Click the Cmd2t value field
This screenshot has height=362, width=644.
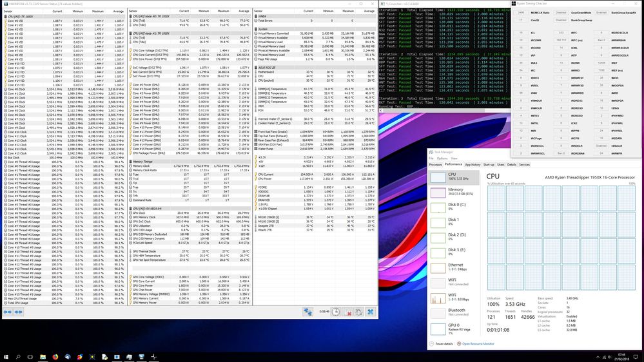pos(521,20)
